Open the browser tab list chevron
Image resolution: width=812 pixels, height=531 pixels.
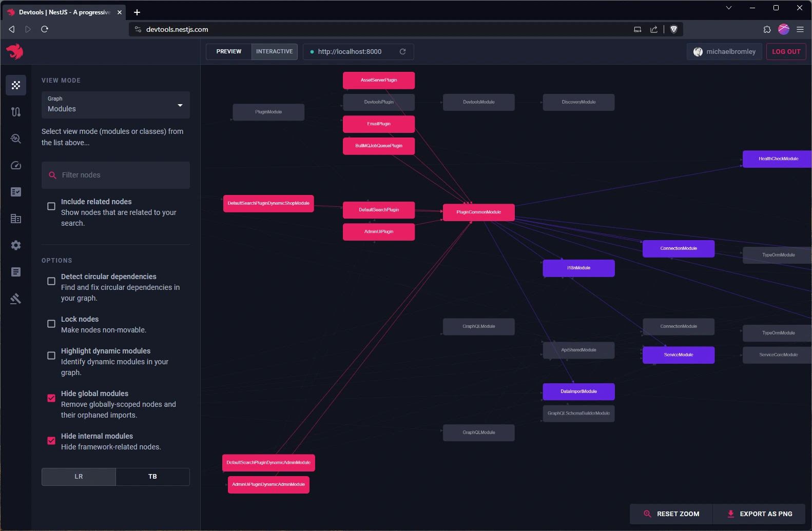(728, 8)
